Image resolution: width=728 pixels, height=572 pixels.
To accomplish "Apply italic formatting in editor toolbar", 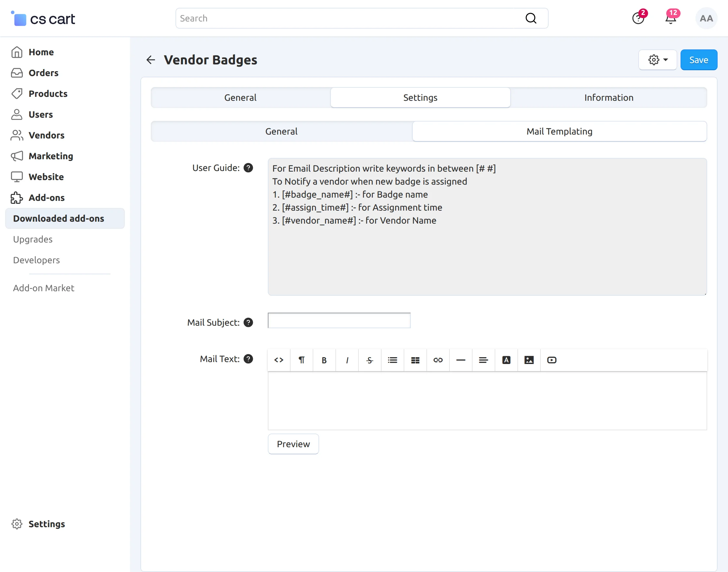I will [347, 360].
